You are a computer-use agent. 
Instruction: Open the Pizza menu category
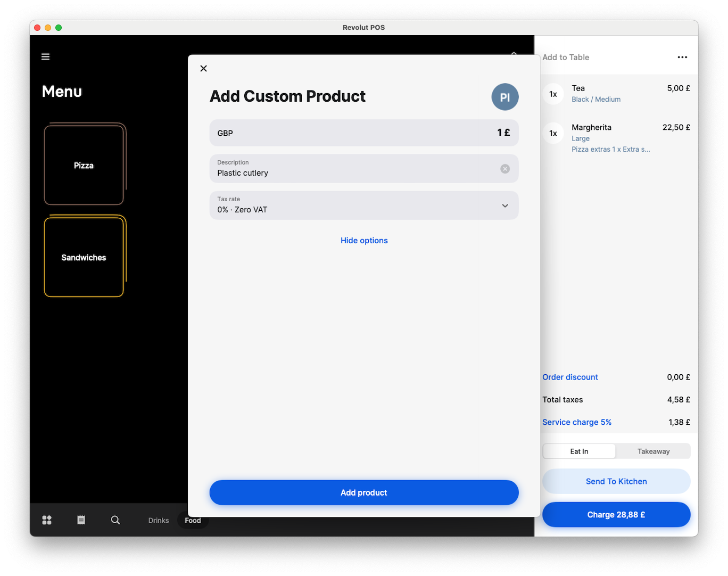[x=85, y=164]
